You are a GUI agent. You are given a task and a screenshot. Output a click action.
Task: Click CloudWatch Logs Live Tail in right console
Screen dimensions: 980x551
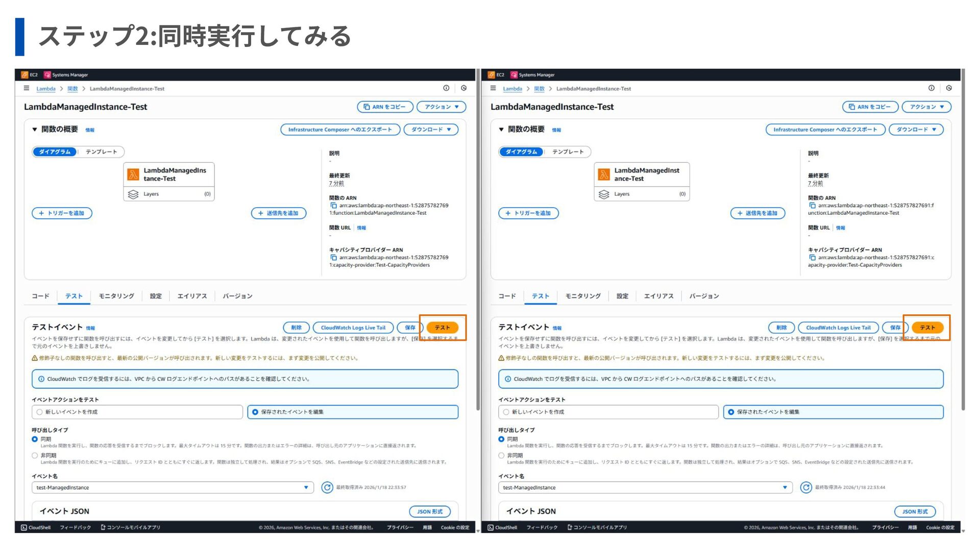[838, 328]
